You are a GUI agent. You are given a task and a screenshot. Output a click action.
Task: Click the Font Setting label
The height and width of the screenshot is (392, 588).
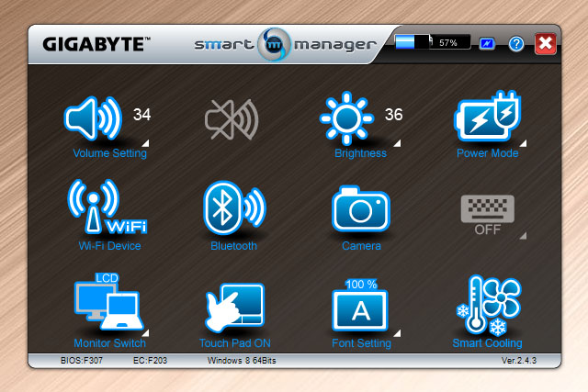pos(361,343)
